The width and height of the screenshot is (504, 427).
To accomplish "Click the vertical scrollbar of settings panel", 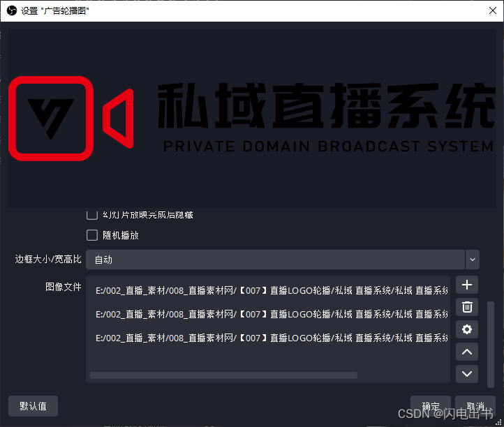I will click(491, 344).
